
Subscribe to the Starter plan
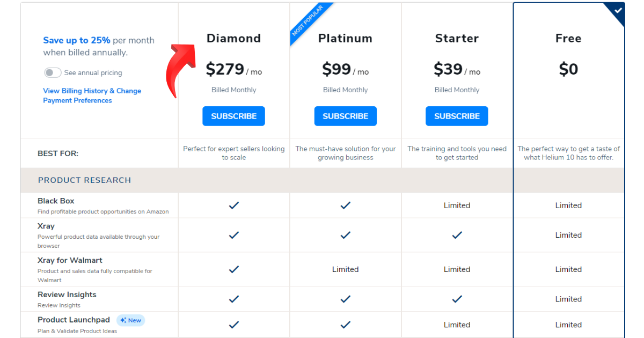click(457, 116)
